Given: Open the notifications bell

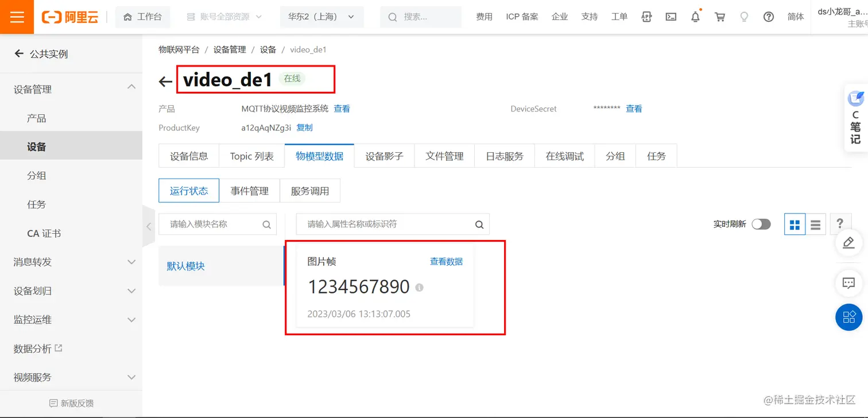Looking at the screenshot, I should (x=695, y=17).
